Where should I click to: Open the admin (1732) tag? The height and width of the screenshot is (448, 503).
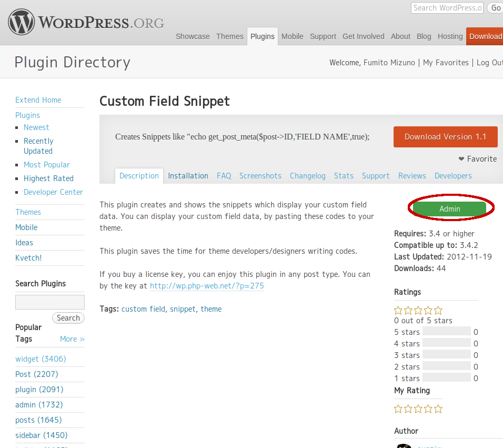39,405
